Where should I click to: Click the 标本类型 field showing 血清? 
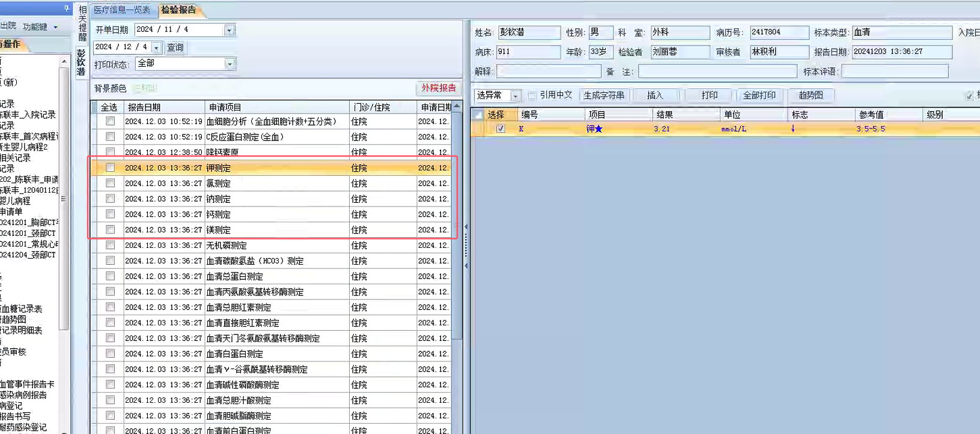902,32
